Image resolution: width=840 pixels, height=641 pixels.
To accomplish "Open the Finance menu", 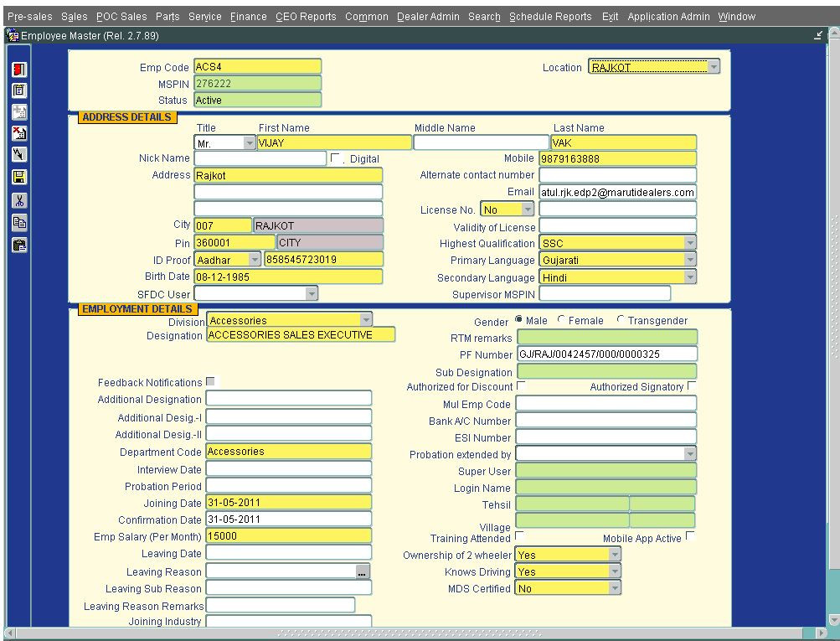I will (248, 17).
